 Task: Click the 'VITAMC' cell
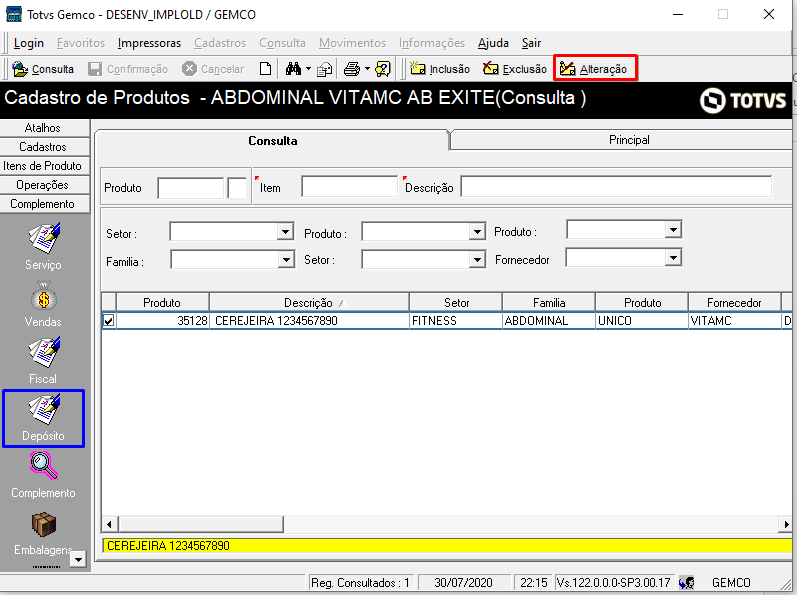(734, 321)
